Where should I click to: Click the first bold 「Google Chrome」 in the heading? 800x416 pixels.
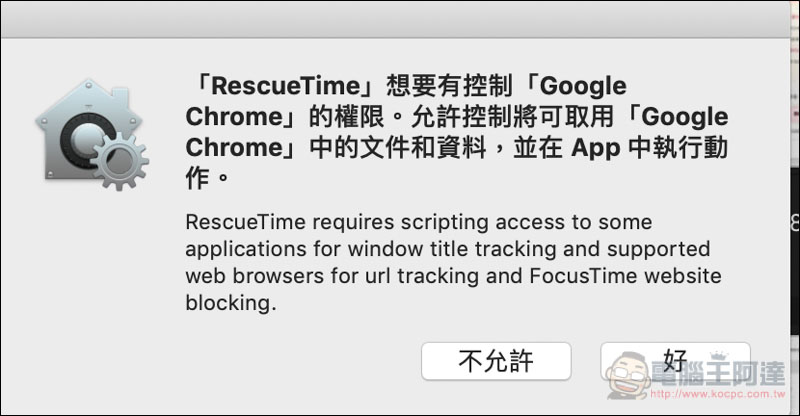[408, 101]
